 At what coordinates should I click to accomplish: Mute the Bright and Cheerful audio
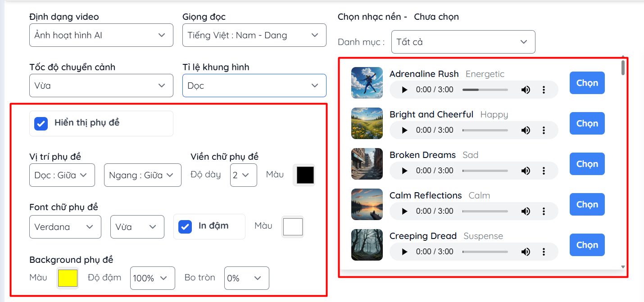pos(526,130)
